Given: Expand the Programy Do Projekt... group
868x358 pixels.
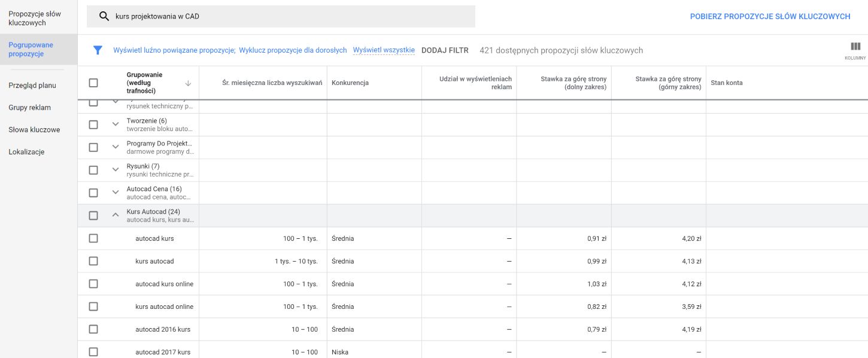Looking at the screenshot, I should pyautogui.click(x=116, y=147).
